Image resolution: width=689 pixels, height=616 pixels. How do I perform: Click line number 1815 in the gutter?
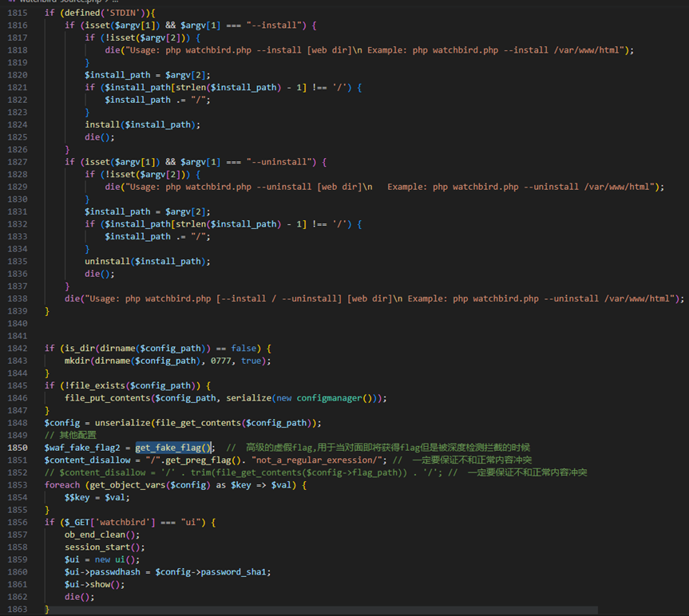16,14
